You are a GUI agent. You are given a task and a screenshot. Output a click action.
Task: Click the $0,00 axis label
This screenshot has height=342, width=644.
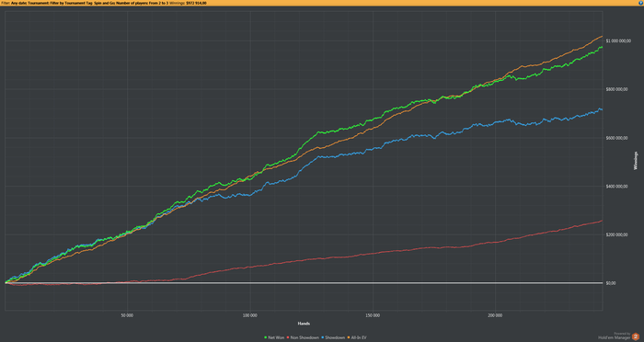610,283
